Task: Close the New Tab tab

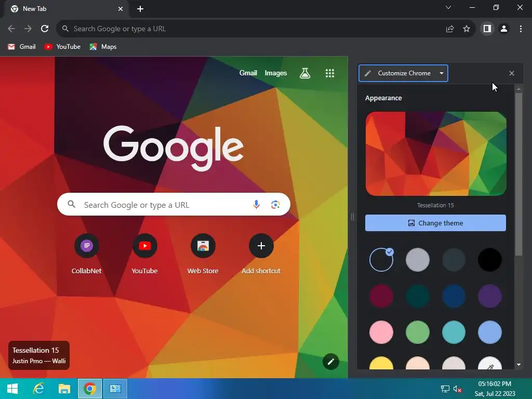Action: (x=121, y=9)
